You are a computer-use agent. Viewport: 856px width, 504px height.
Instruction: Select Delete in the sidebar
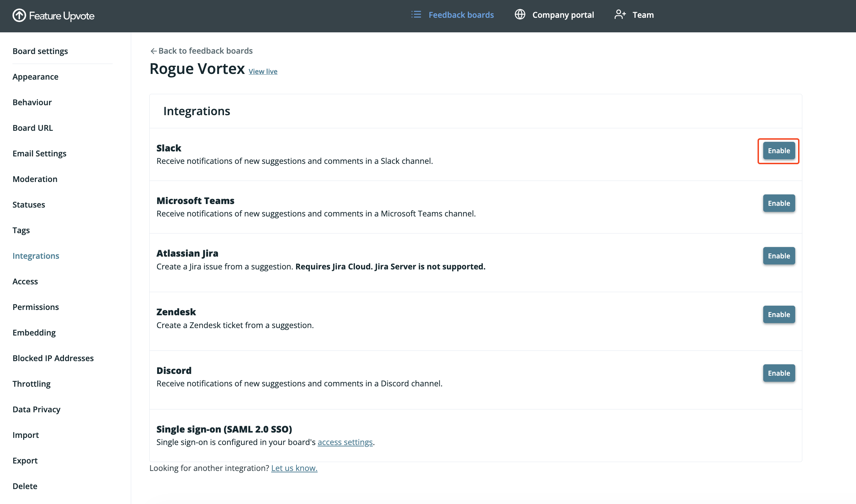[x=25, y=486]
